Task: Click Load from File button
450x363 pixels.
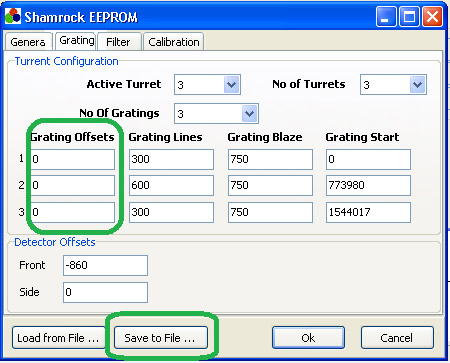Action: (59, 338)
